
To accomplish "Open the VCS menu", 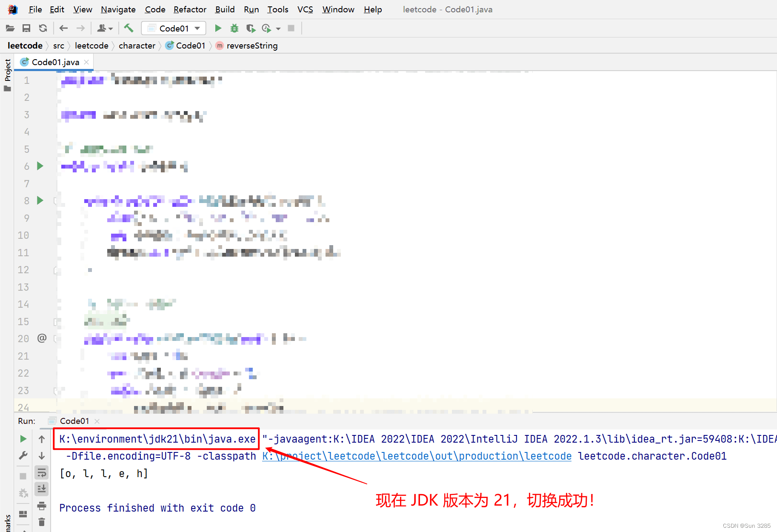I will click(305, 9).
